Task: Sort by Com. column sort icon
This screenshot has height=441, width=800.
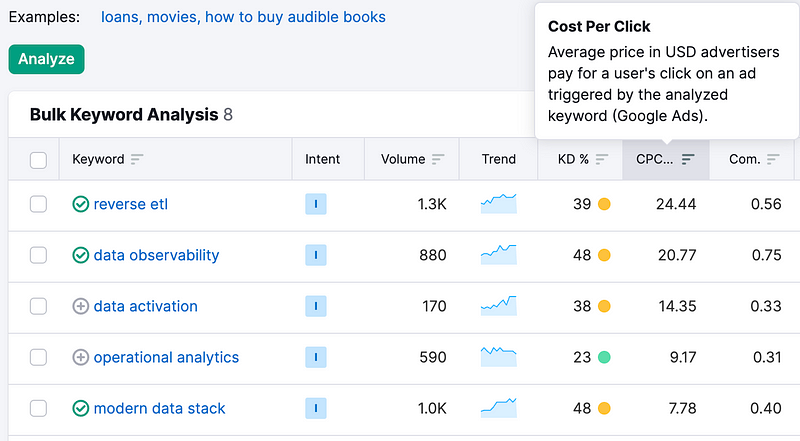Action: 773,159
